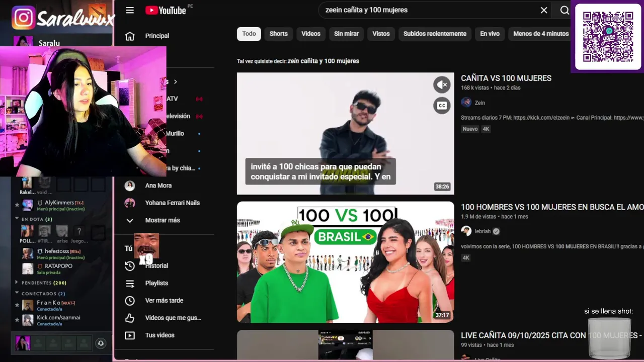Open the YouTube hamburger guide menu
This screenshot has width=644, height=362.
coord(130,10)
